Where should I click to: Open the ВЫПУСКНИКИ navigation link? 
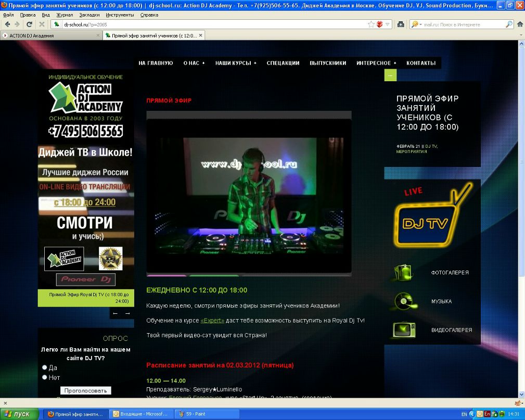click(x=328, y=63)
